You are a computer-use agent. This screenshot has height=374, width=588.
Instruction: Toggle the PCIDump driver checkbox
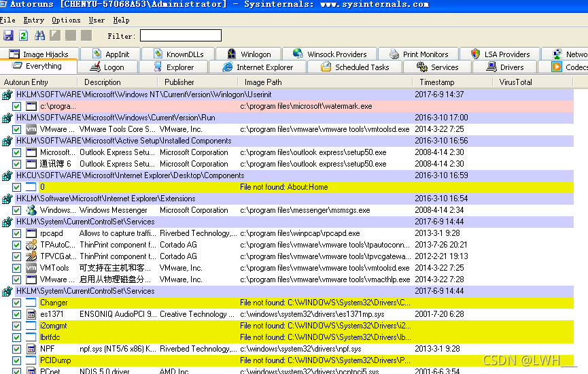[16, 360]
